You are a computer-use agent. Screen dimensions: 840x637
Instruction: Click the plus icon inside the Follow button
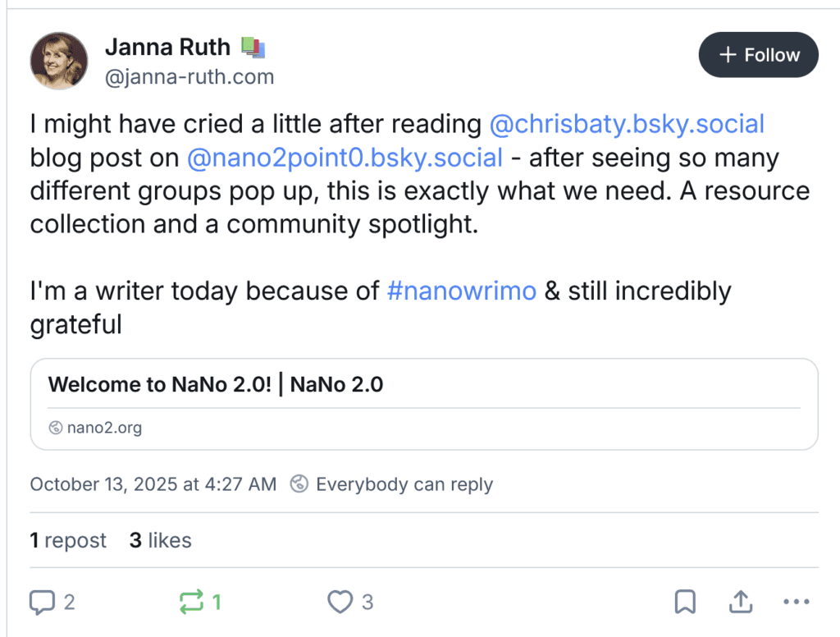click(727, 54)
